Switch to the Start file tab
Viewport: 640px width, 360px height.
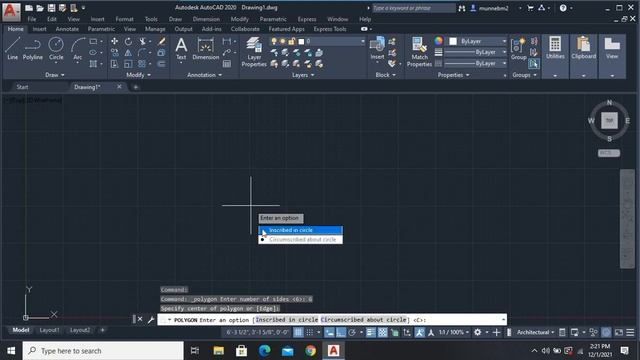pos(22,87)
